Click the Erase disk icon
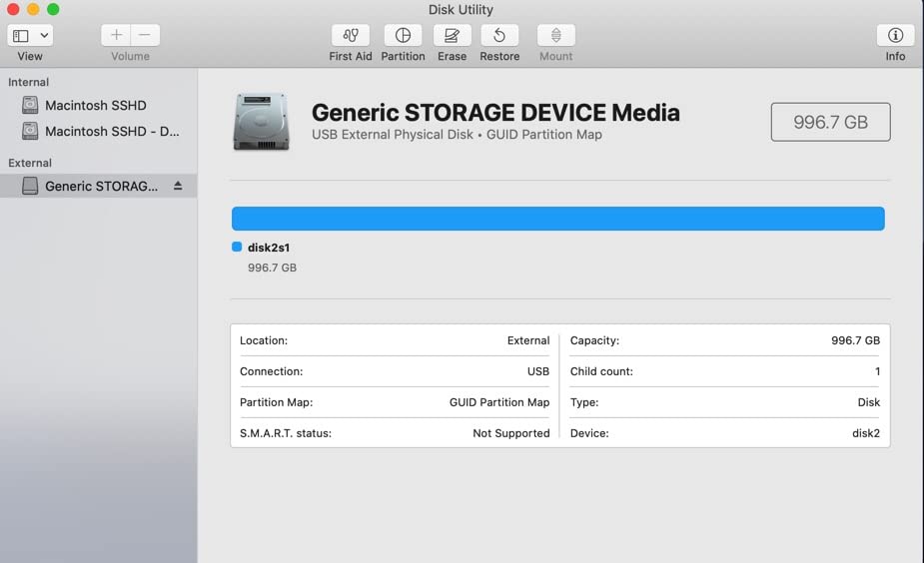Viewport: 924px width, 563px height. pos(452,35)
